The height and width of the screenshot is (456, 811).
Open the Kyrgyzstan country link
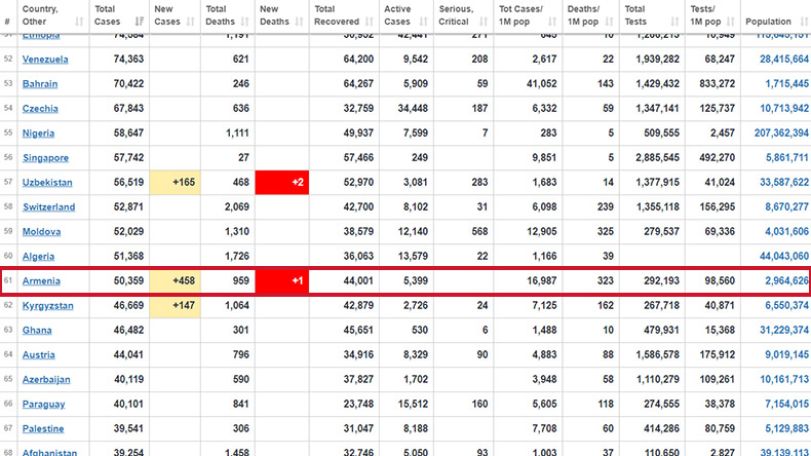click(x=48, y=306)
